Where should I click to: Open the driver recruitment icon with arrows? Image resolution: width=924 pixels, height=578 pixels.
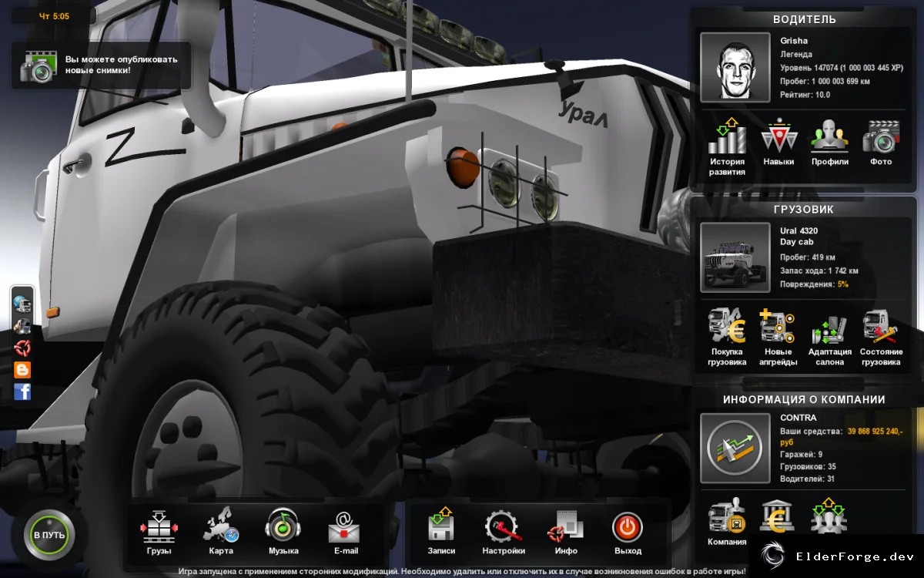tap(829, 516)
